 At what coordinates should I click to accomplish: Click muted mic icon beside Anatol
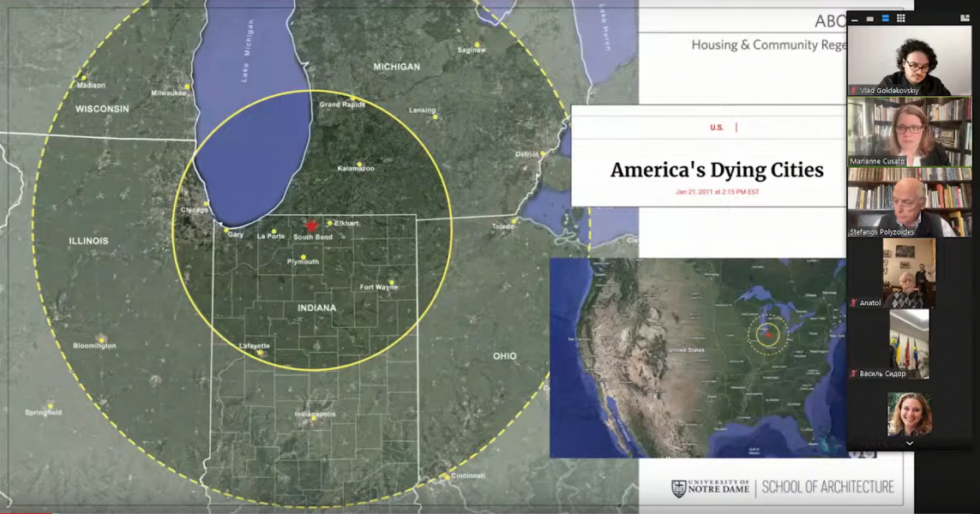854,303
